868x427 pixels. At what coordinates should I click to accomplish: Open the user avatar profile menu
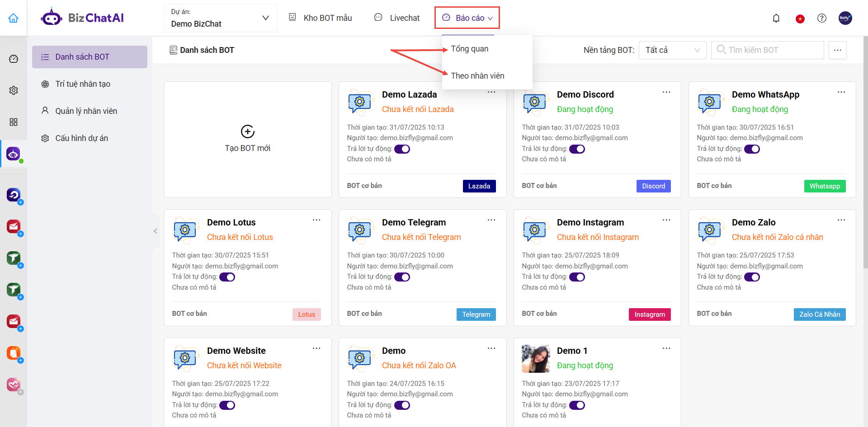tap(845, 18)
